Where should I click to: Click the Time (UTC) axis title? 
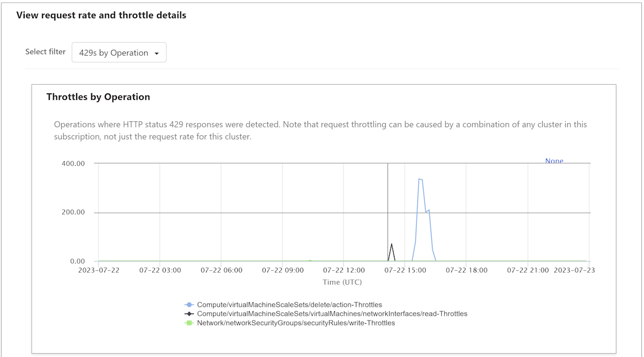342,282
